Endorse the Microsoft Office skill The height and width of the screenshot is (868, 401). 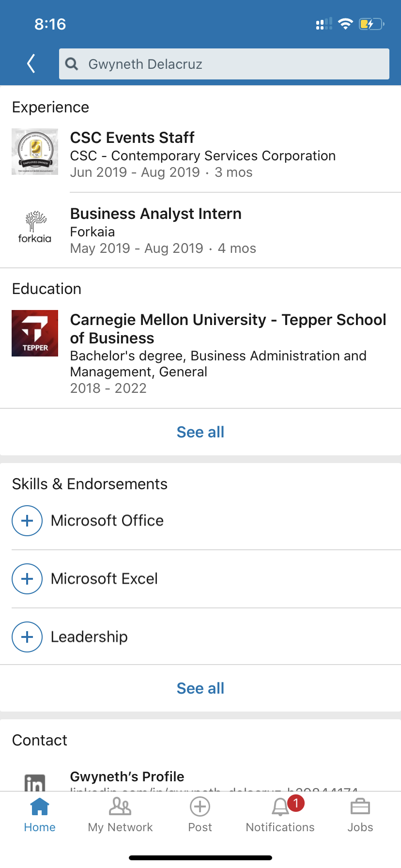tap(27, 521)
